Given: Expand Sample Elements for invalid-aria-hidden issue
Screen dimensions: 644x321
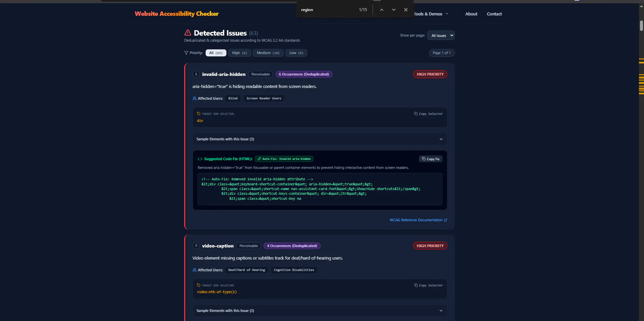Looking at the screenshot, I should (320, 139).
